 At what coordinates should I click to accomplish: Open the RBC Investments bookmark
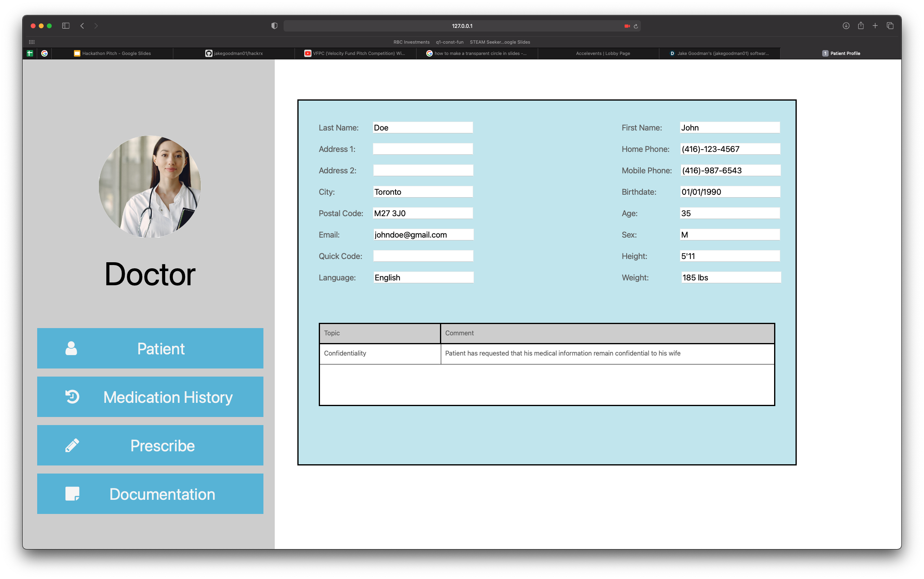[411, 42]
